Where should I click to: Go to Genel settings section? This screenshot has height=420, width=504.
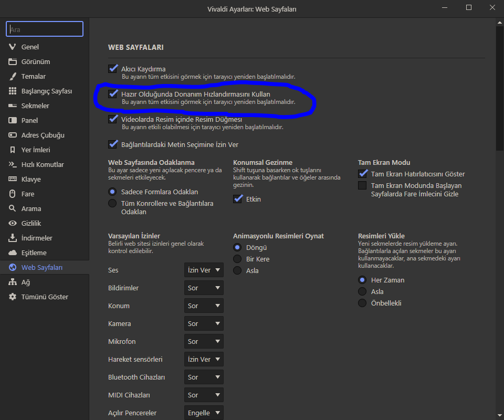(x=45, y=47)
